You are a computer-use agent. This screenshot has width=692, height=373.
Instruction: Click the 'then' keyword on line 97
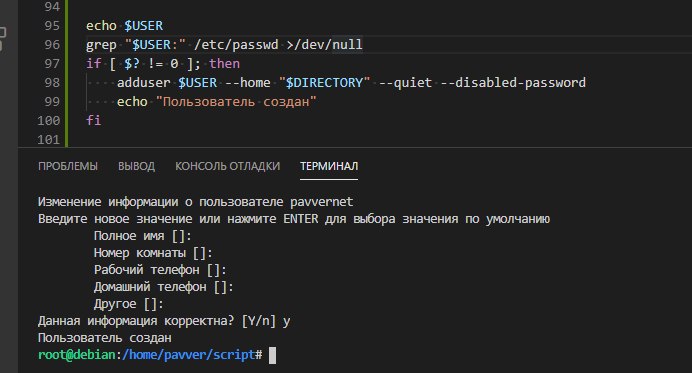[x=224, y=64]
